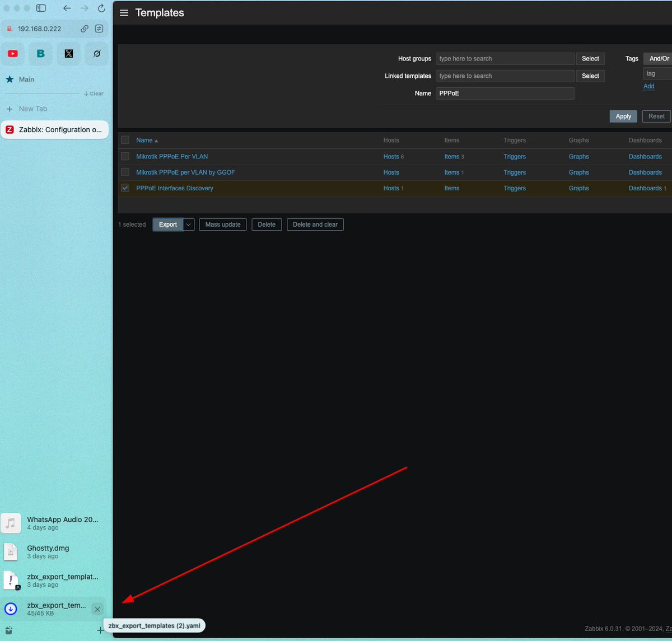
Task: Open Mikrotik PPPoE Per VLAN template
Action: click(172, 157)
